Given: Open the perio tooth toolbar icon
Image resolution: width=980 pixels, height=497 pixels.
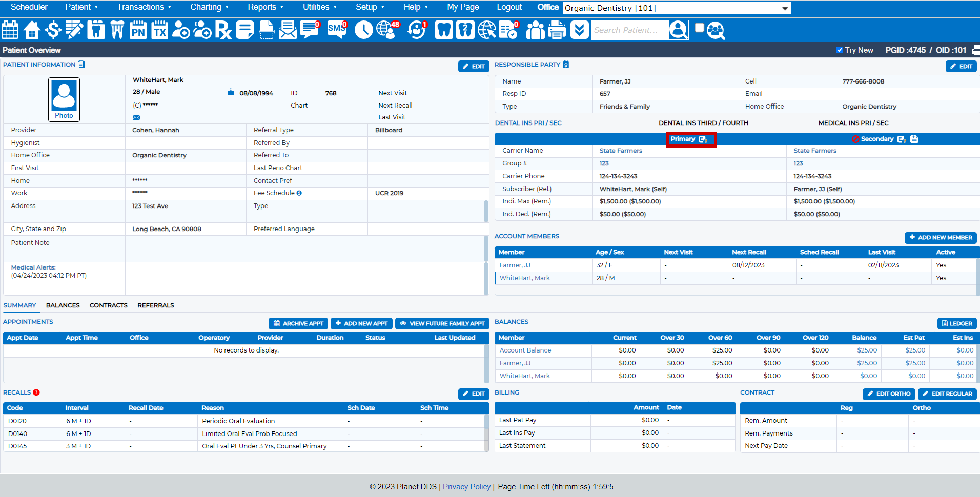Looking at the screenshot, I should [117, 30].
